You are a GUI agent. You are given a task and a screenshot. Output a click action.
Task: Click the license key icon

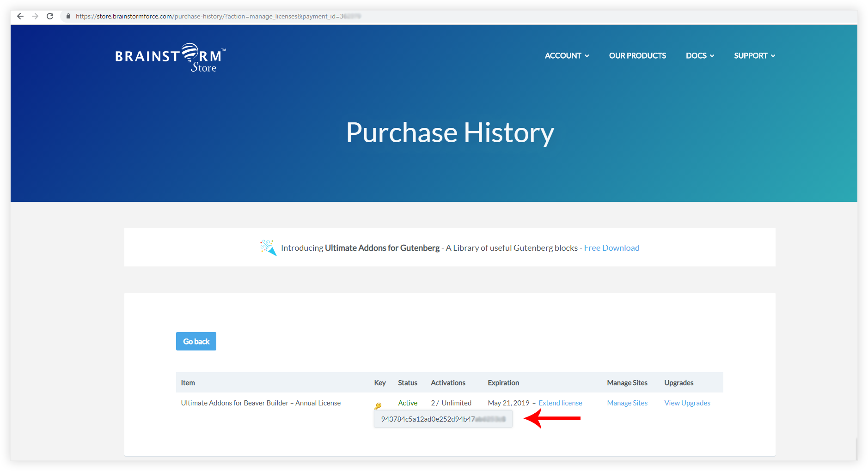pyautogui.click(x=378, y=406)
